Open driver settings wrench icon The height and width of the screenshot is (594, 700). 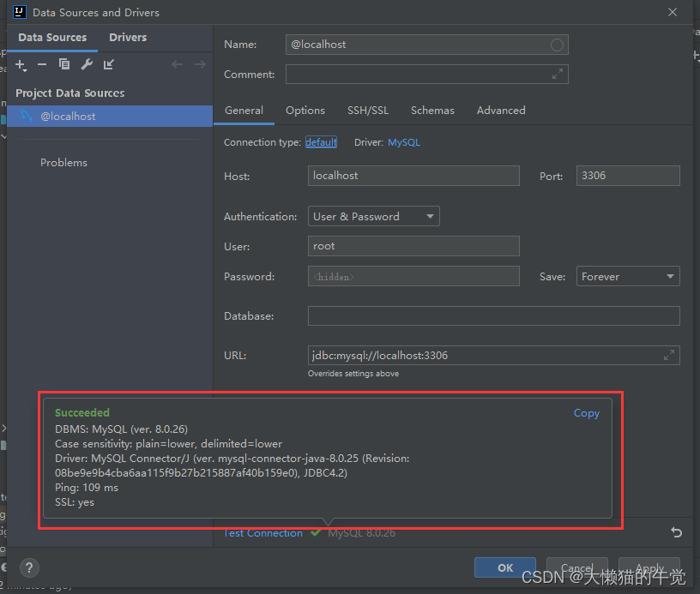87,64
